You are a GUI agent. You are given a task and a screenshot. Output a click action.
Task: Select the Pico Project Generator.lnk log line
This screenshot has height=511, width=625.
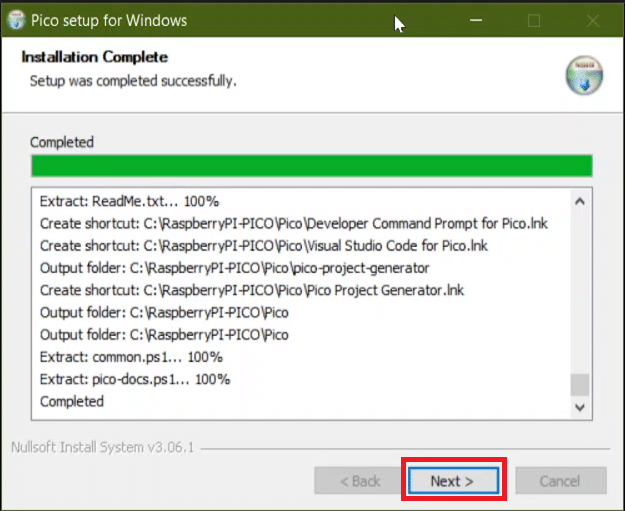point(252,290)
